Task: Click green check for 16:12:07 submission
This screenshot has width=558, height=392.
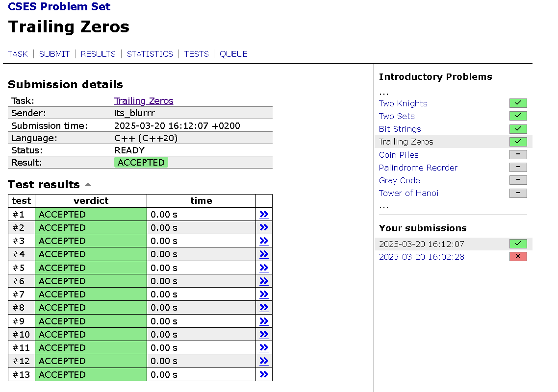Action: 518,244
